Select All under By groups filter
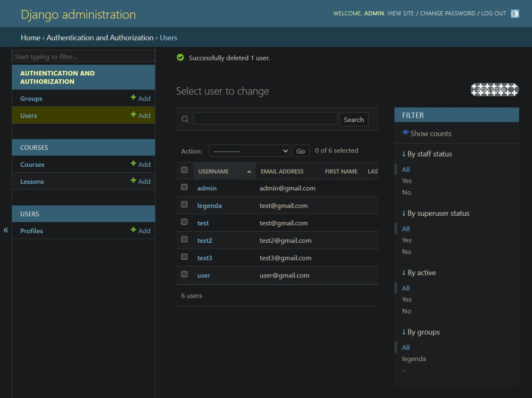Viewport: 532px width, 398px height. 406,348
